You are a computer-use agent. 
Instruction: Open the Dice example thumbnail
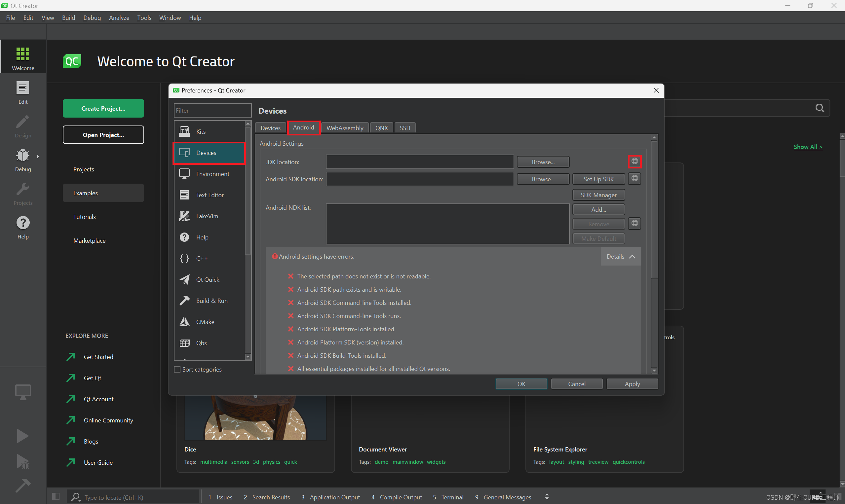255,418
